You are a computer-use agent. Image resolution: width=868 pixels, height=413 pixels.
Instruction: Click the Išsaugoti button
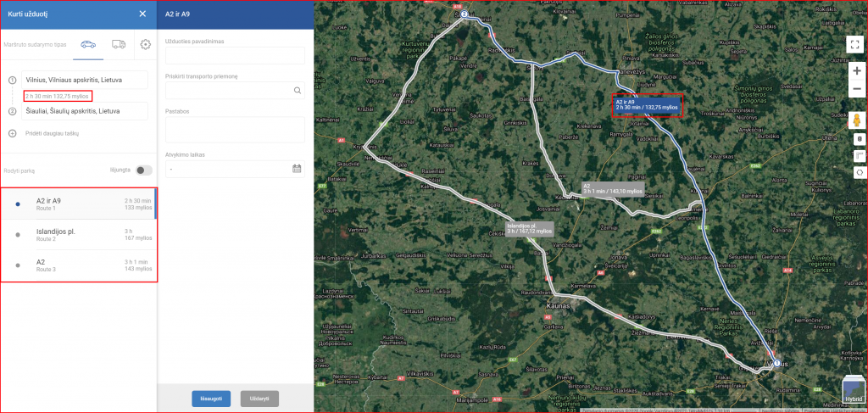tap(211, 399)
